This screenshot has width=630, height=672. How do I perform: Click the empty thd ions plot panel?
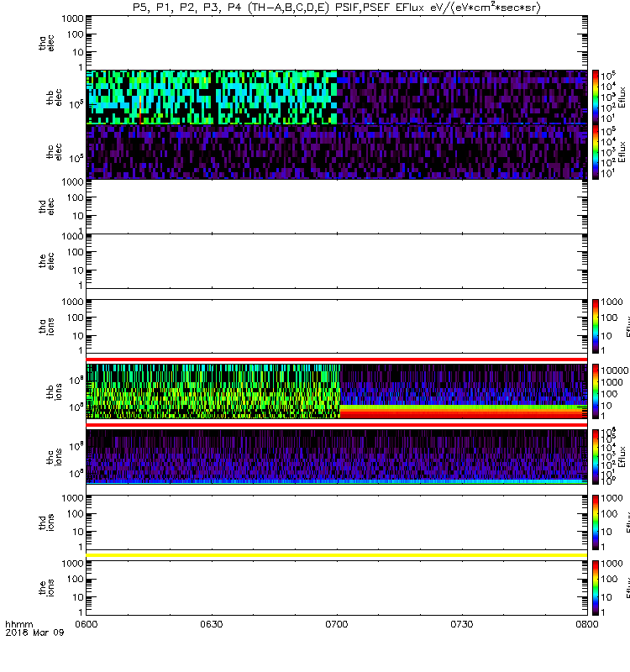click(x=337, y=522)
